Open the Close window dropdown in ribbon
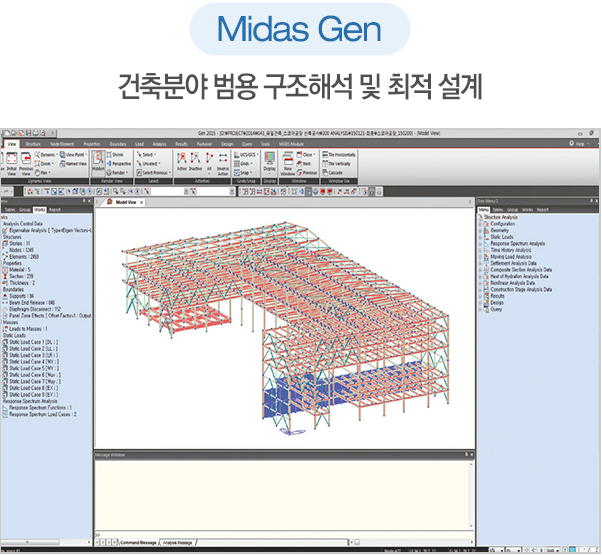Screen dimensions: 602x556 [306, 155]
